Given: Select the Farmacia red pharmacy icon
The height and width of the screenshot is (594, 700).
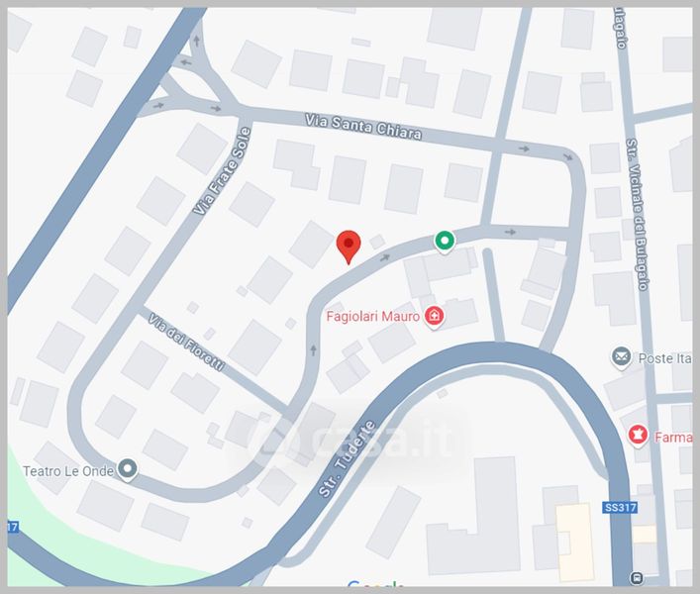Looking at the screenshot, I should click(x=638, y=436).
